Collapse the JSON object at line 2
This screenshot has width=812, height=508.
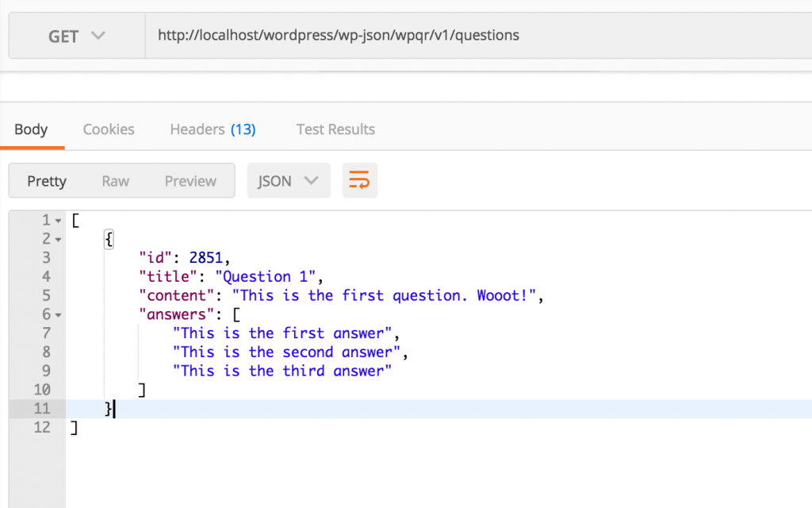click(x=56, y=238)
